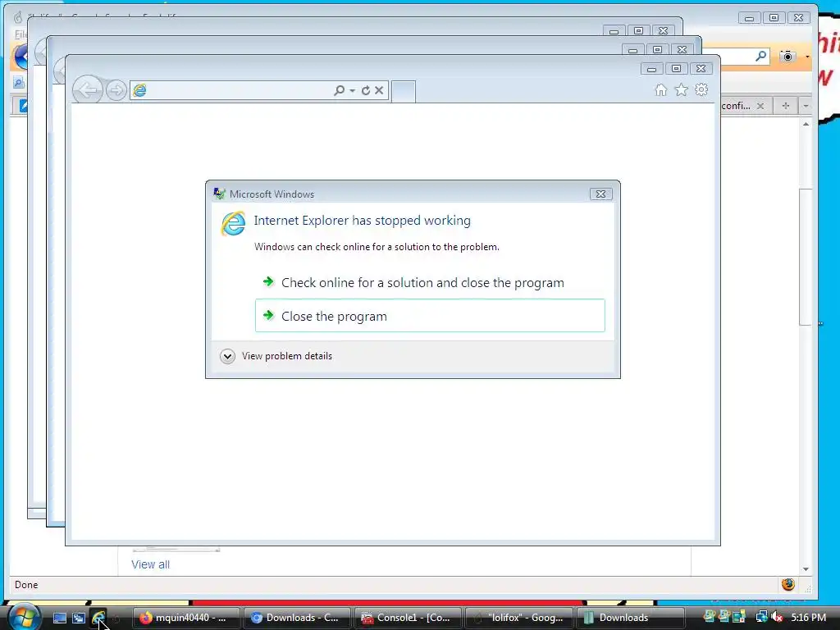Select the blank tab next to address bar

tap(404, 91)
